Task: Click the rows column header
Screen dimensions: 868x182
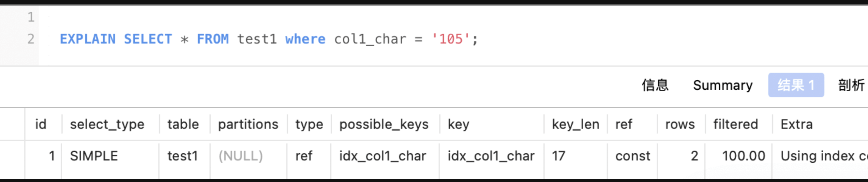Action: pyautogui.click(x=680, y=124)
